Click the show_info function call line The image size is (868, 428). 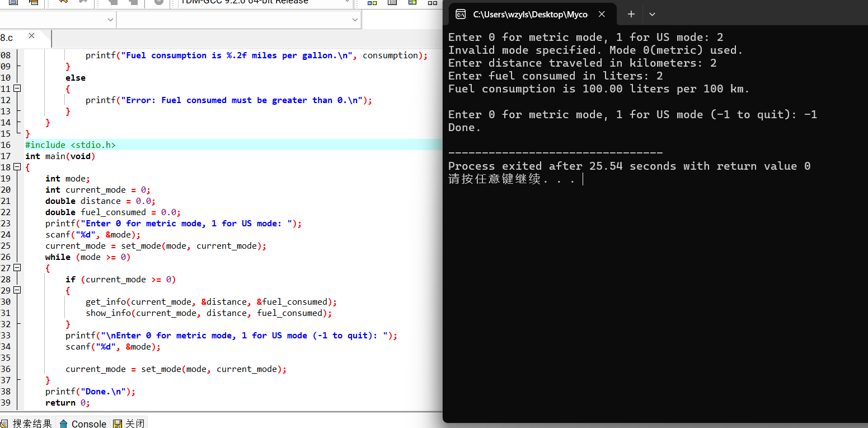point(209,313)
